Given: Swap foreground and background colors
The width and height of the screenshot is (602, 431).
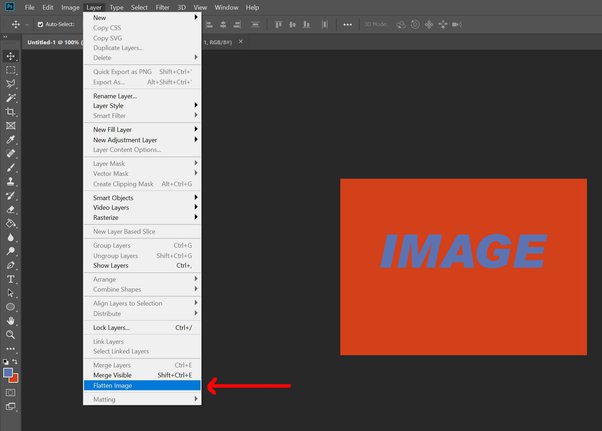Looking at the screenshot, I should tap(15, 362).
